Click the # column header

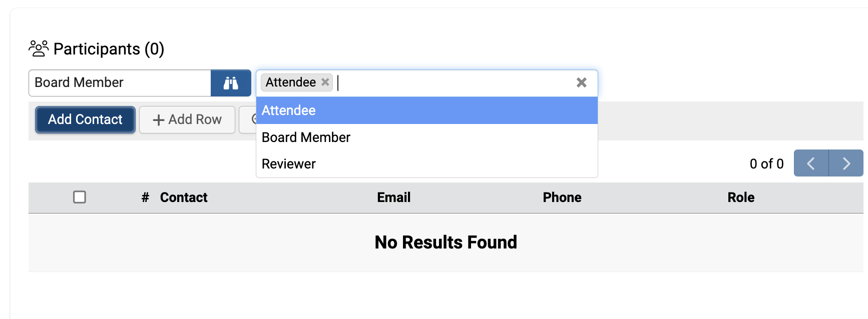145,197
